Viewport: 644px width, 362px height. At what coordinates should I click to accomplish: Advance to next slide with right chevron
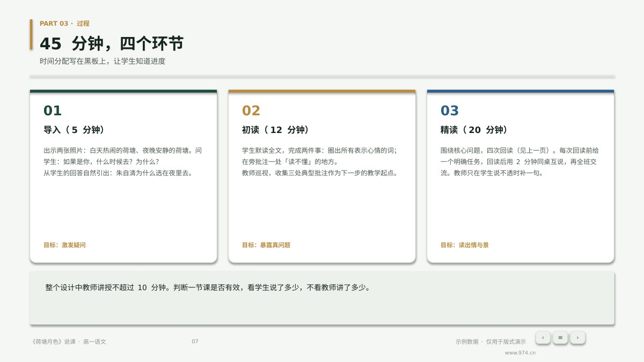pos(577,337)
